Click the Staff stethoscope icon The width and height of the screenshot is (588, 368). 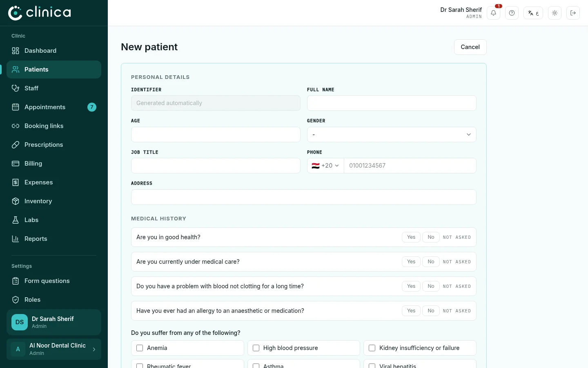[x=16, y=88]
